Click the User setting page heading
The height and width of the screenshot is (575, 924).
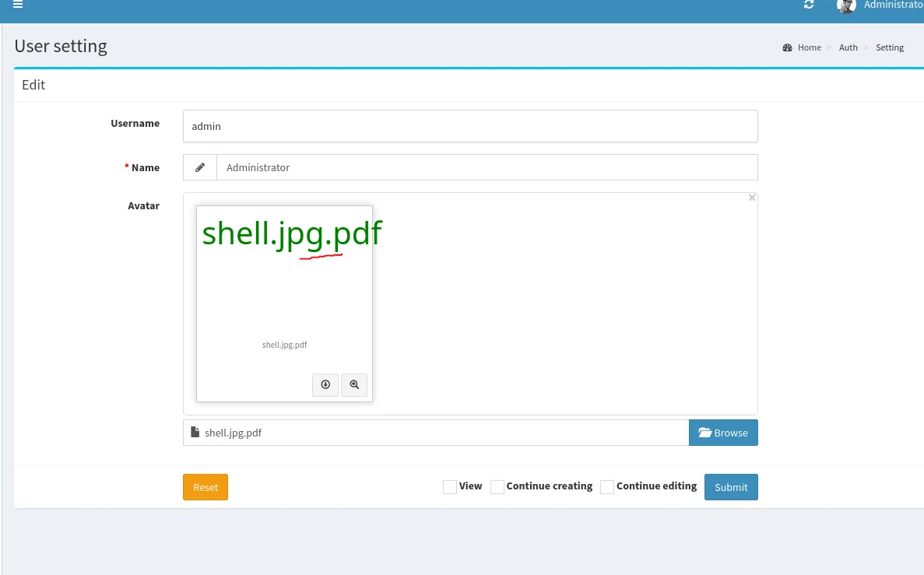61,47
